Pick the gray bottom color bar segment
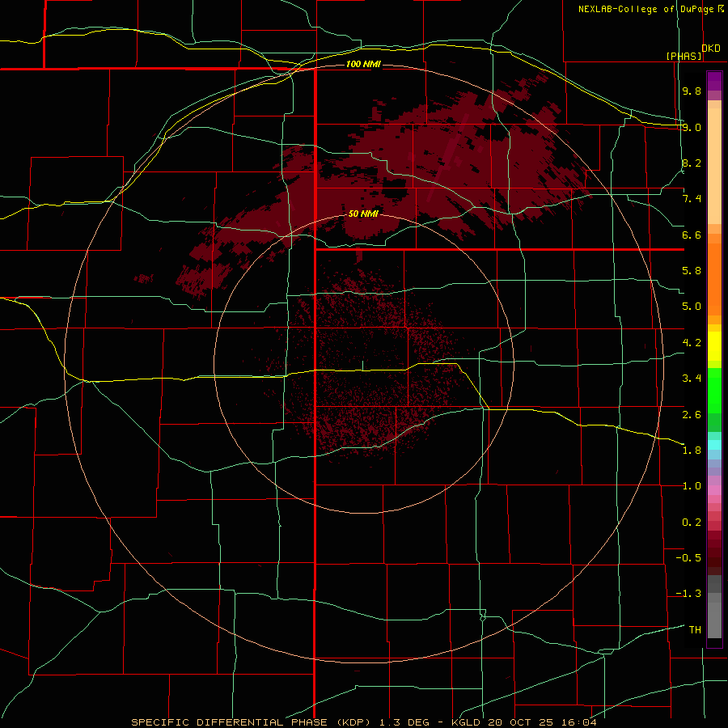Viewport: 728px width, 728px height. [714, 620]
